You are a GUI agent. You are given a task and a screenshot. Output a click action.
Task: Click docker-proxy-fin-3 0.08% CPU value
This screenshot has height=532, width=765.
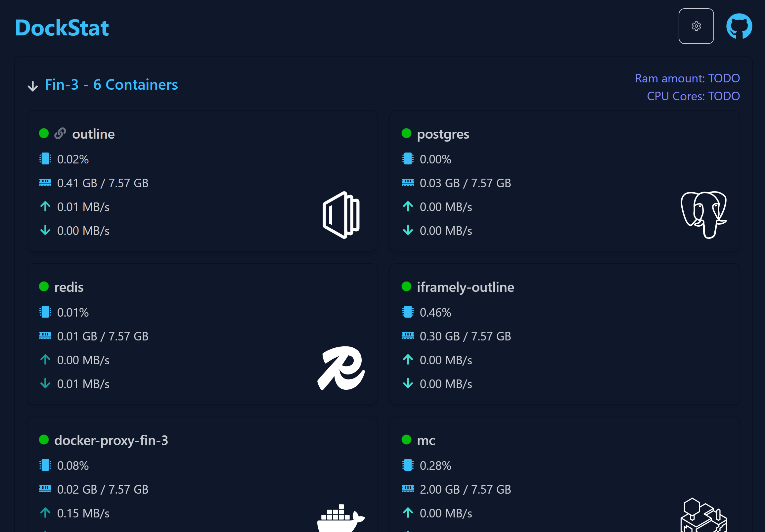click(73, 466)
